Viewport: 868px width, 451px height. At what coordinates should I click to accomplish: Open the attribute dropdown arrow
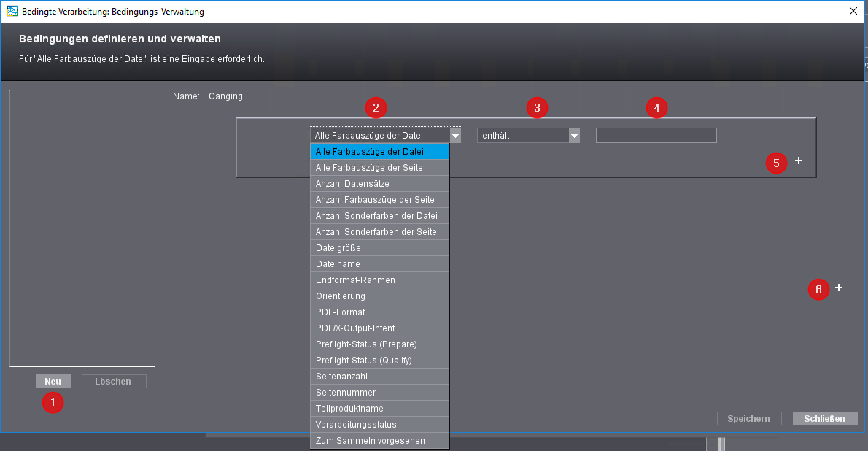tap(455, 135)
